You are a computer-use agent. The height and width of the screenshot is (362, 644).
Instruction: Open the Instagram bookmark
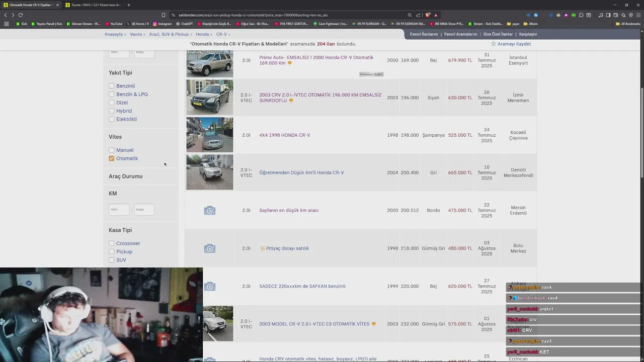163,24
